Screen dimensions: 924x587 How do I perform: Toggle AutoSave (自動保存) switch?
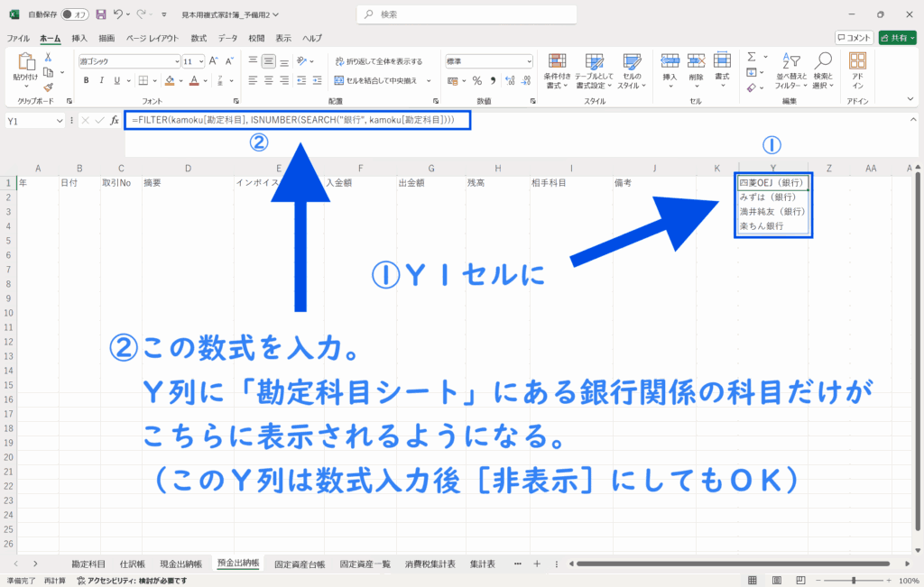click(74, 14)
